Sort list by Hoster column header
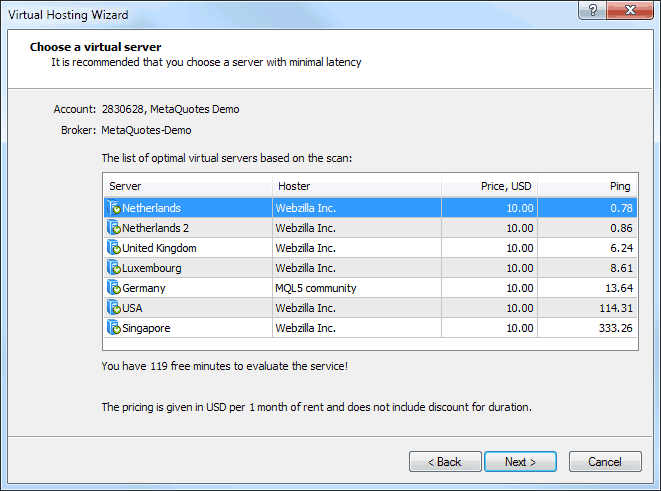The image size is (661, 491). coord(356,187)
